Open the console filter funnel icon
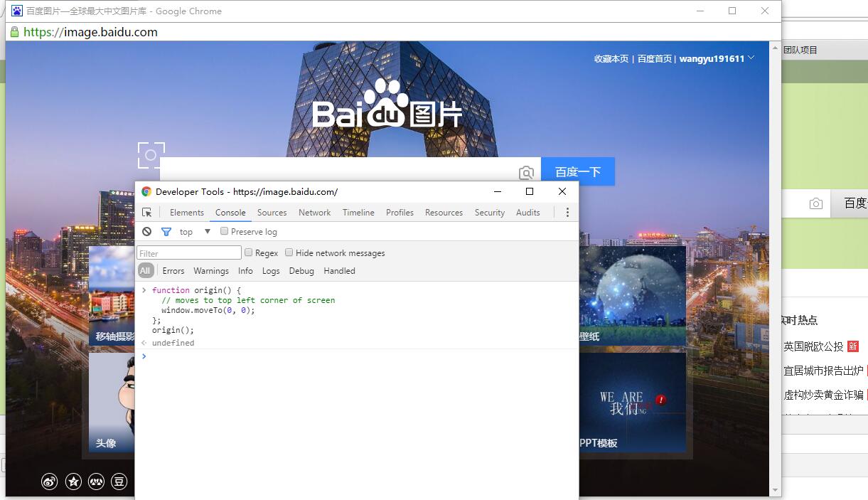 [166, 231]
